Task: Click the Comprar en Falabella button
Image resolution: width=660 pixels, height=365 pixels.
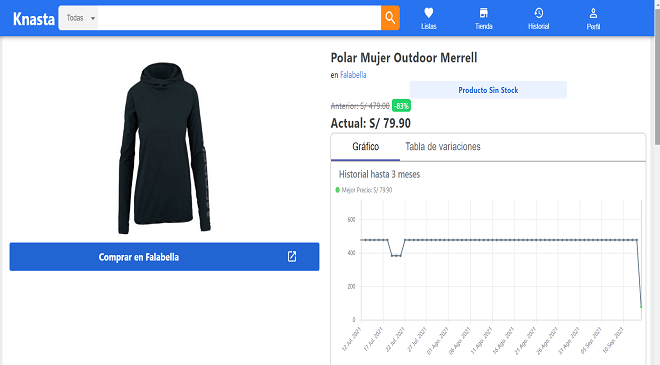Action: point(164,256)
